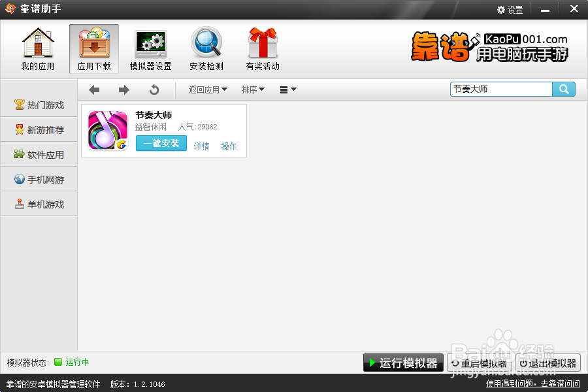Expand the 排序 sort dropdown
Image resolution: width=588 pixels, height=392 pixels.
coord(253,90)
